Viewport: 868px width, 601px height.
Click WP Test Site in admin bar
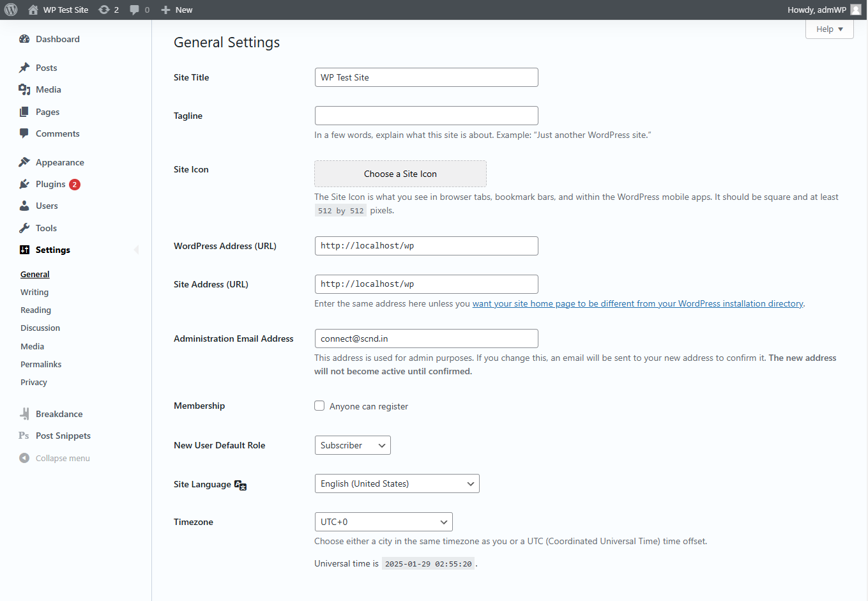[x=66, y=10]
